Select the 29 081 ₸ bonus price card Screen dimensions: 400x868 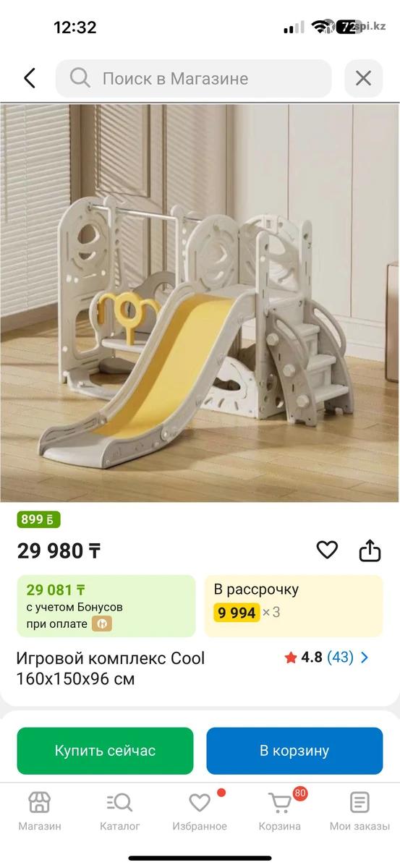(x=106, y=606)
